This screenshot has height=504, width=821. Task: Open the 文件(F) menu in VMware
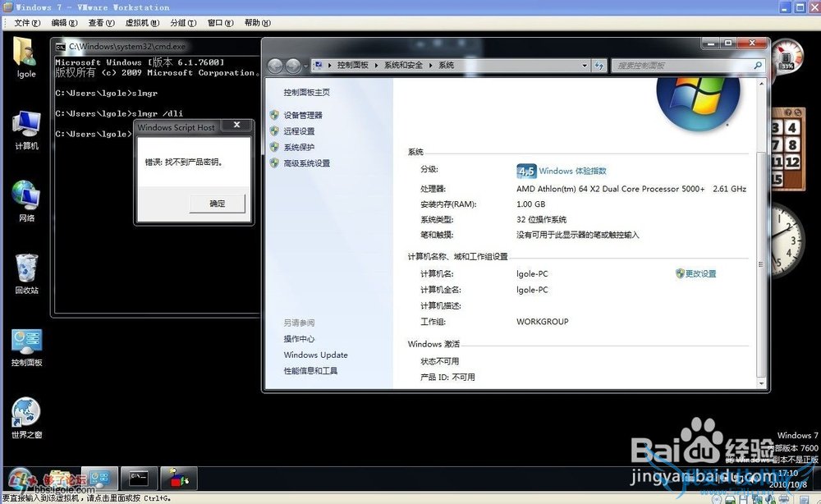coord(27,23)
